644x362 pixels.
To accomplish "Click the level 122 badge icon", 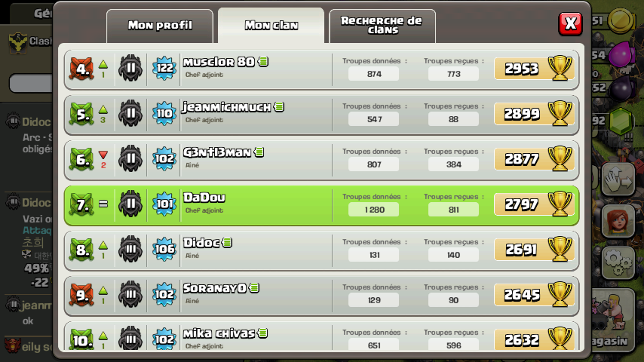I will [164, 68].
